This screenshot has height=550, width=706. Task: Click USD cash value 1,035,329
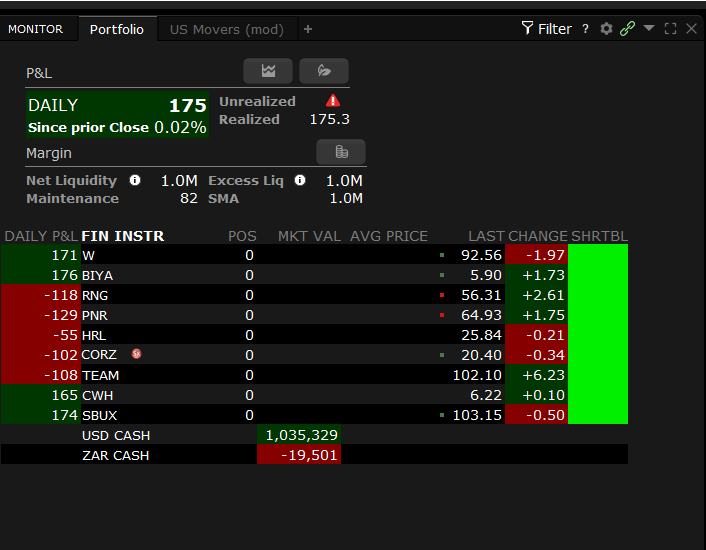pyautogui.click(x=299, y=435)
